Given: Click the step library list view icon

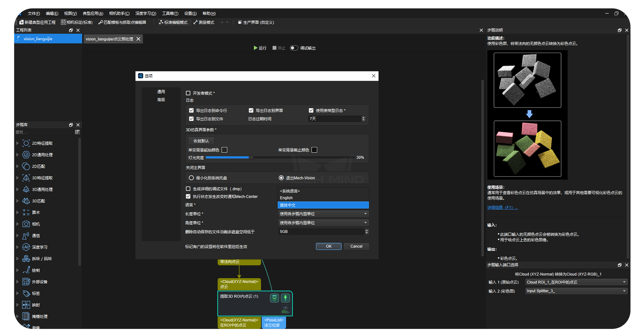Looking at the screenshot, I should [77, 132].
